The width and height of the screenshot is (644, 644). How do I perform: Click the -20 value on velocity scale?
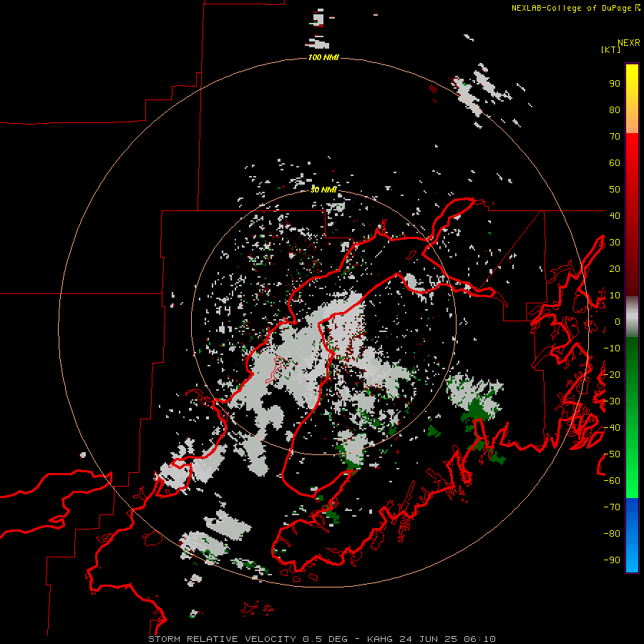pyautogui.click(x=612, y=374)
